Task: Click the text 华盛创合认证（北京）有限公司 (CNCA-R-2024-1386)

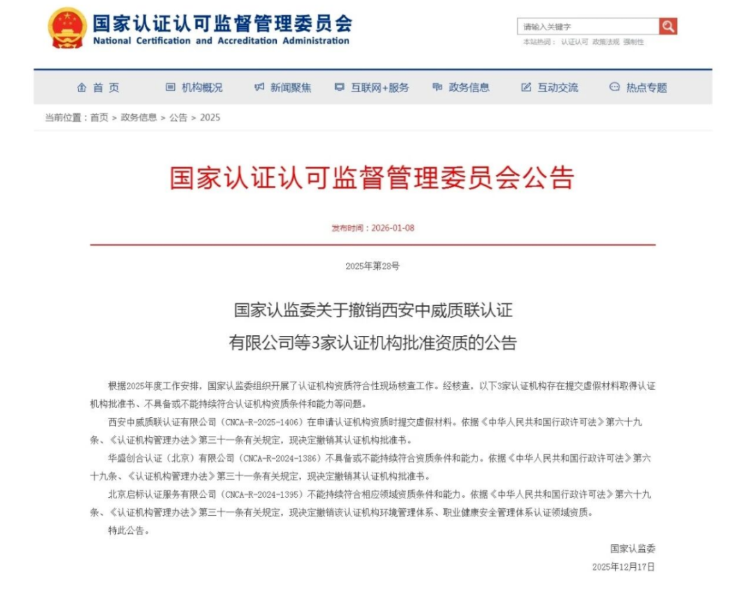Action: point(216,458)
